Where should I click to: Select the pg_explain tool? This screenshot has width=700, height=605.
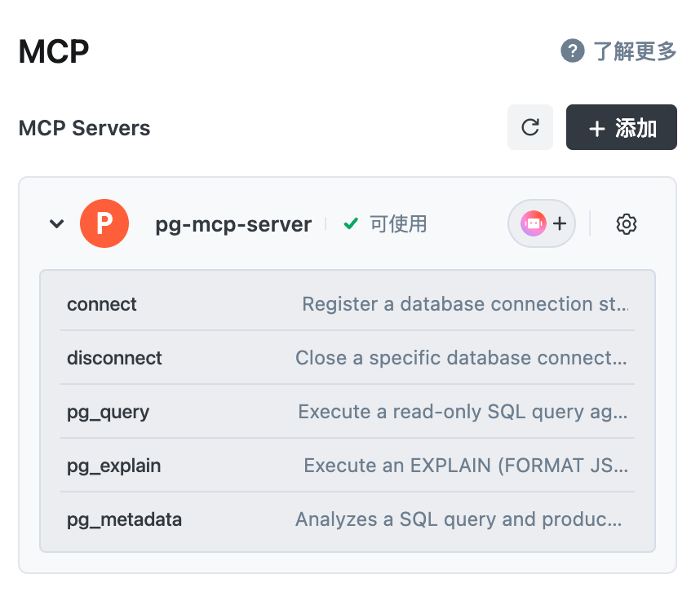coord(113,466)
